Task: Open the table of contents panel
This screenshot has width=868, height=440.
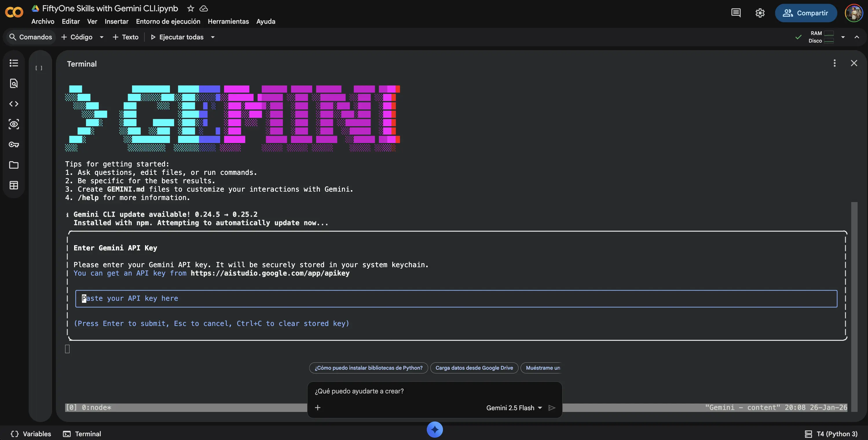Action: 14,63
